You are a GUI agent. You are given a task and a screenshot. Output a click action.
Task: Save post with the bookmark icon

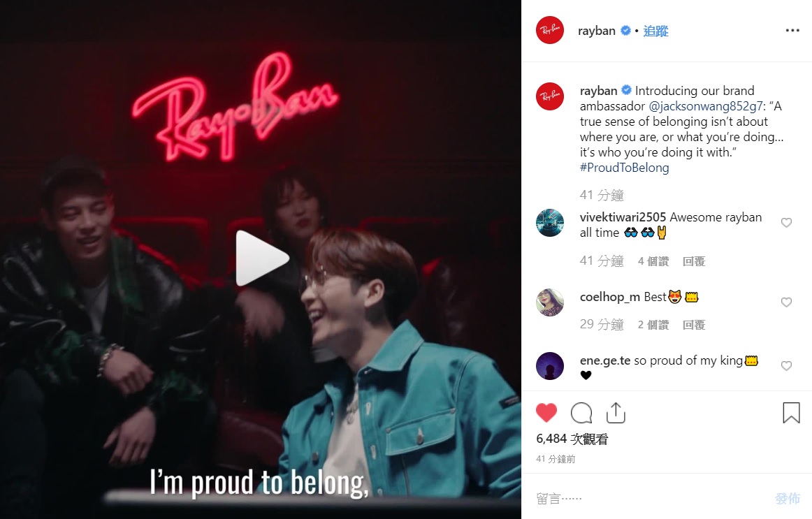[791, 413]
